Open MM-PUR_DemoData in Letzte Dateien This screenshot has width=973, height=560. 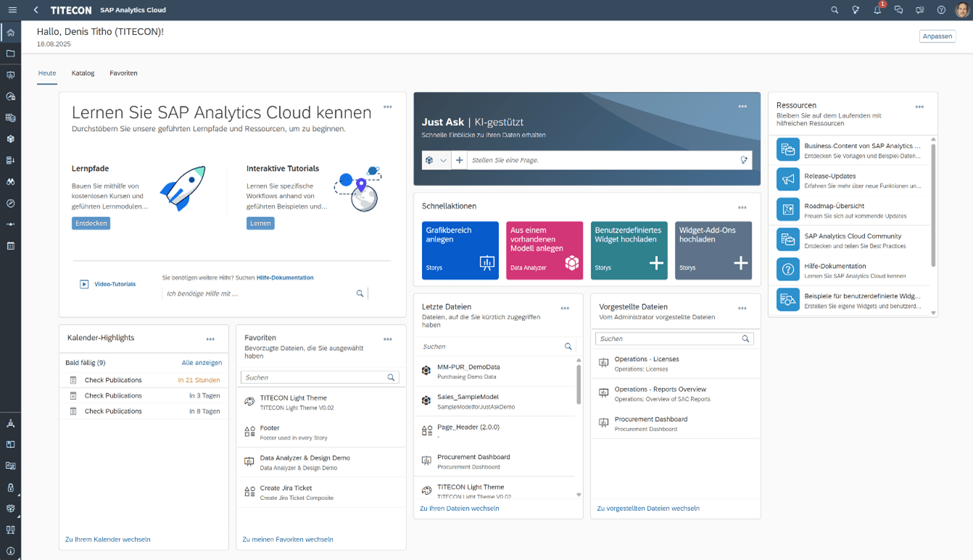pos(496,372)
